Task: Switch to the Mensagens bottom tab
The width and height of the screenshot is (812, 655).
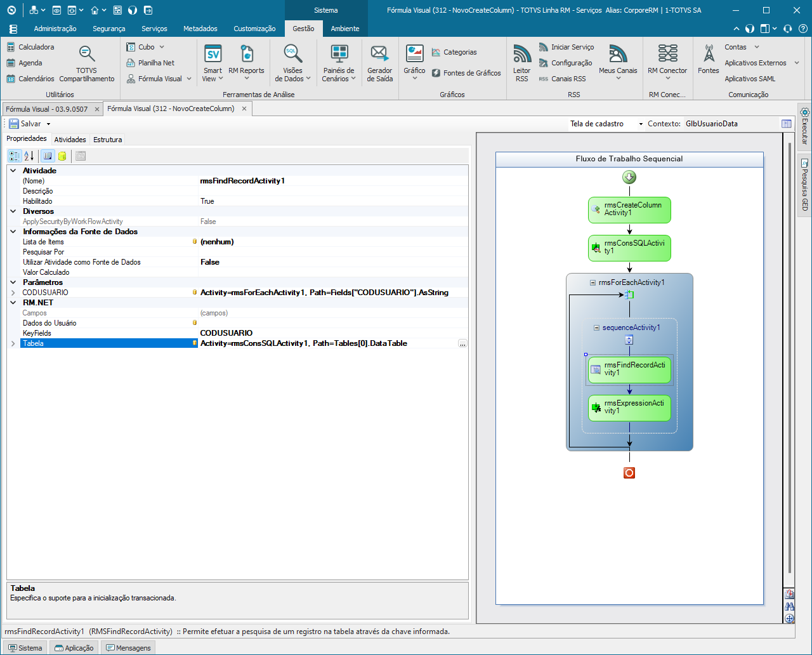Action: click(x=129, y=648)
